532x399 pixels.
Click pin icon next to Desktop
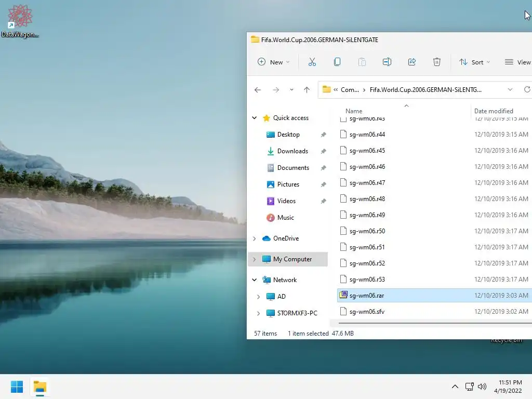coord(323,135)
